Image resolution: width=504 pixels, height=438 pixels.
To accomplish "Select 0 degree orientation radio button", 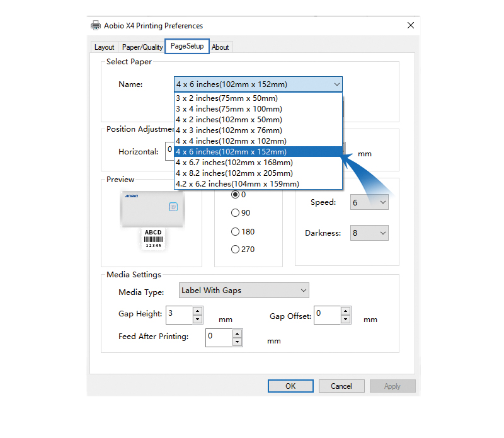I will pyautogui.click(x=235, y=195).
